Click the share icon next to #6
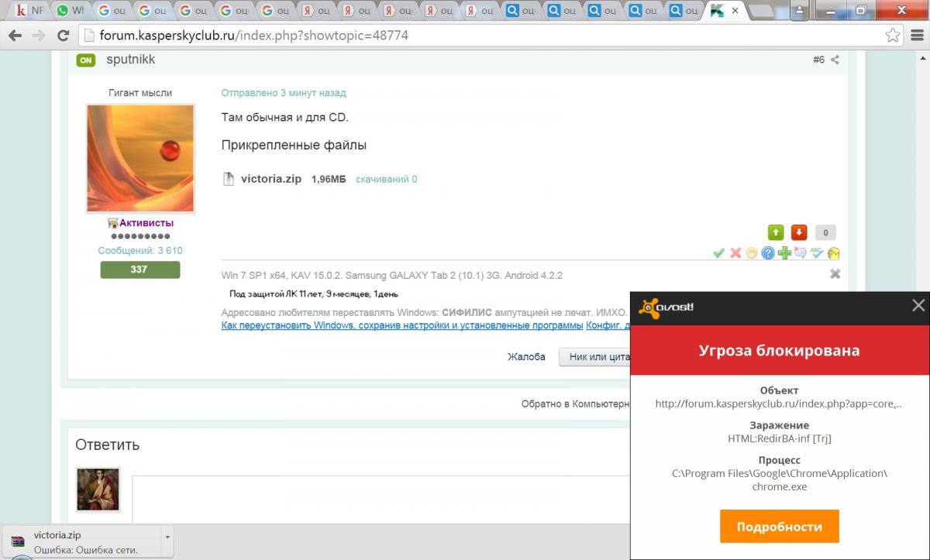This screenshot has width=930, height=560. pyautogui.click(x=835, y=60)
